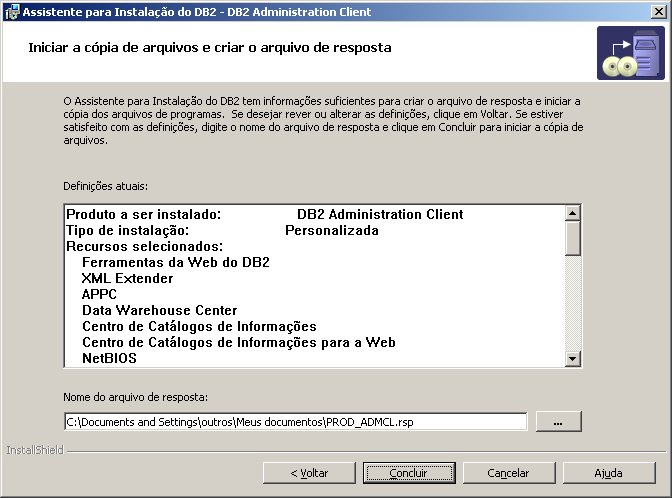The height and width of the screenshot is (498, 672).
Task: Click the DB2 installer icon in title bar
Action: click(x=12, y=12)
